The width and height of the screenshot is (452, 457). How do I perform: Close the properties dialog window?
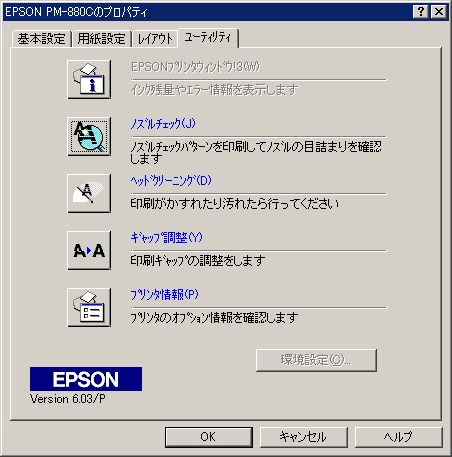[x=439, y=12]
